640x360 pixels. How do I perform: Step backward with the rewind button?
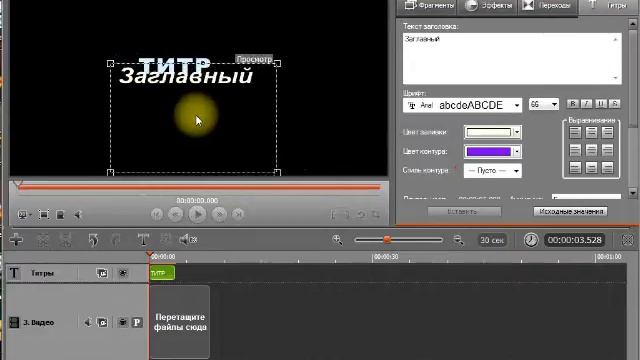pos(176,214)
